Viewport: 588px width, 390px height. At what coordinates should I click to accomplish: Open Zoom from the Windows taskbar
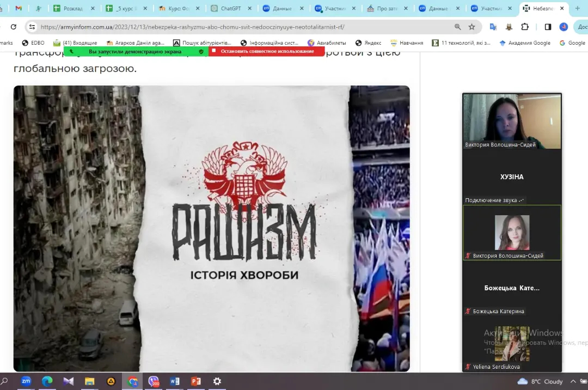pyautogui.click(x=26, y=381)
